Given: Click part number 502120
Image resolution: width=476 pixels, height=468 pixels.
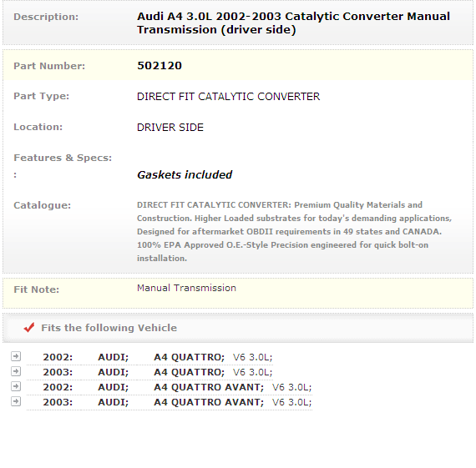Looking at the screenshot, I should point(160,66).
